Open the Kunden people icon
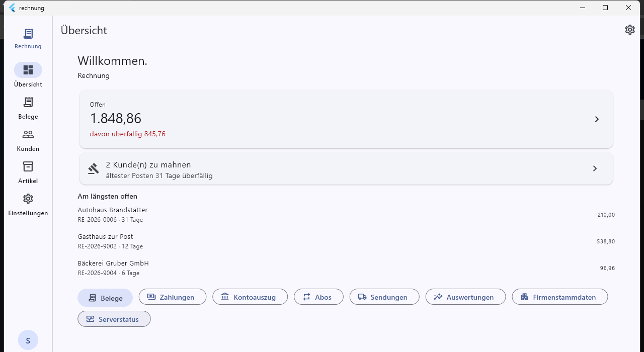 click(28, 134)
